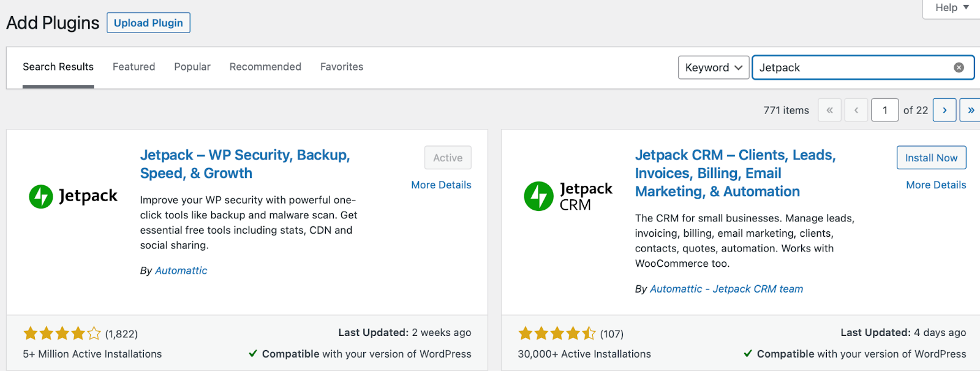The width and height of the screenshot is (980, 371).
Task: Click the Upload Plugin button
Action: [x=148, y=23]
